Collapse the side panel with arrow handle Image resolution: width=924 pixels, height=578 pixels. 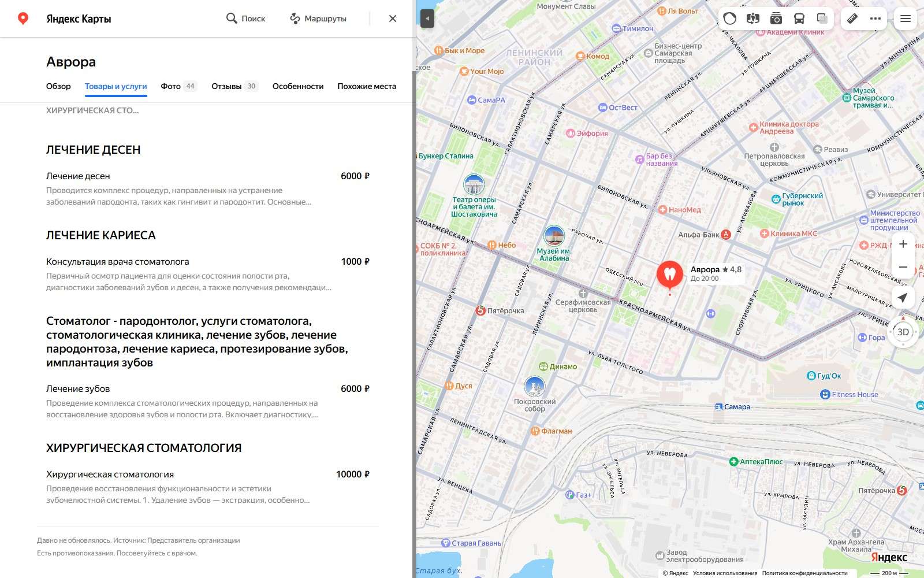427,18
